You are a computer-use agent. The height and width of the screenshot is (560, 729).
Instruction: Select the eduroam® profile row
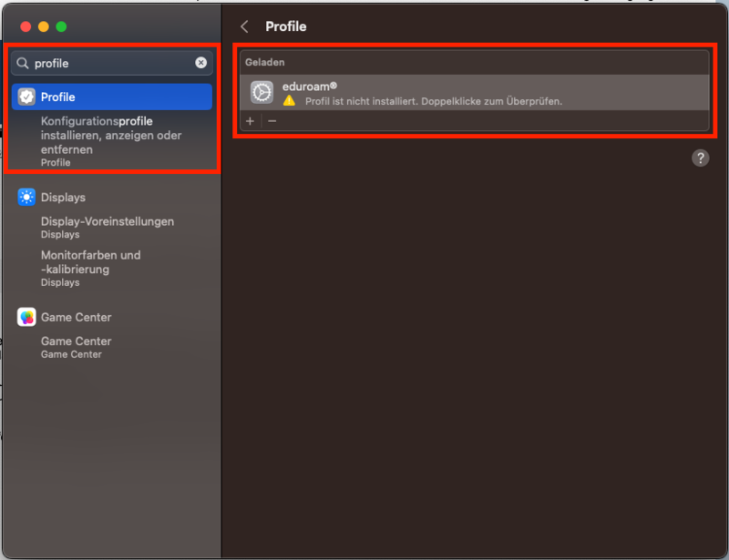[x=474, y=93]
